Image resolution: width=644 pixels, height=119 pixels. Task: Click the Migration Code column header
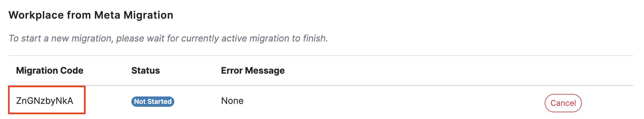click(x=50, y=70)
